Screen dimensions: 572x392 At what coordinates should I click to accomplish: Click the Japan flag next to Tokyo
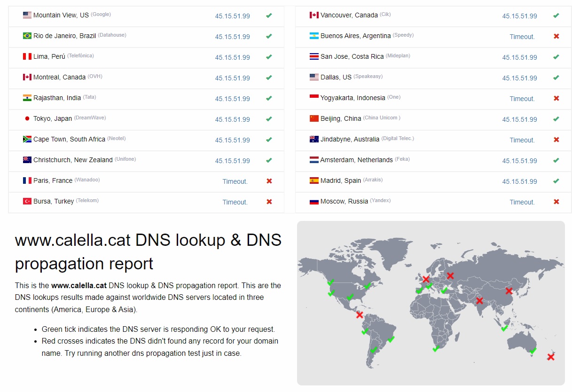click(x=27, y=118)
